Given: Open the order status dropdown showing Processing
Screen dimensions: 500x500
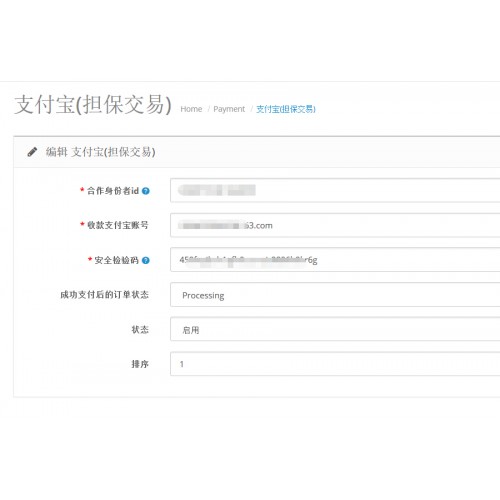Looking at the screenshot, I should click(x=335, y=295).
